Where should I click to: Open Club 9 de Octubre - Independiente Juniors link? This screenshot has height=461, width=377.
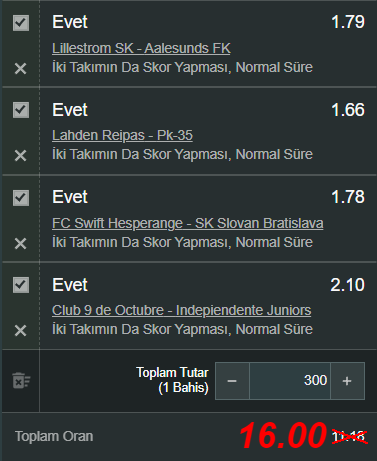pyautogui.click(x=182, y=310)
